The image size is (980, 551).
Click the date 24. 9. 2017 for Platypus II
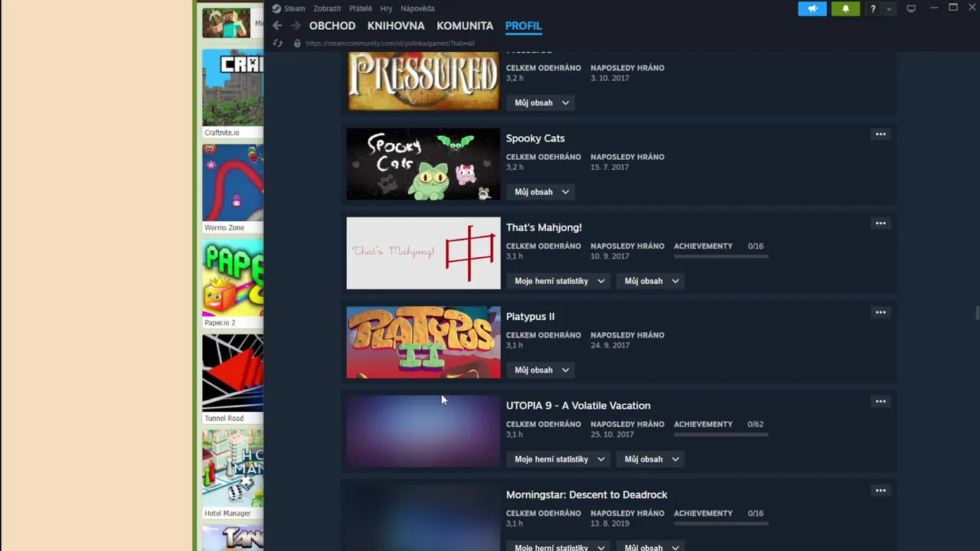pos(610,345)
